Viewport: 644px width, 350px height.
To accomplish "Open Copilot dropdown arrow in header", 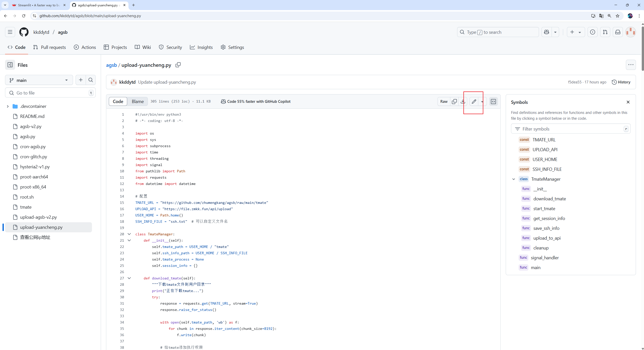I will click(555, 32).
